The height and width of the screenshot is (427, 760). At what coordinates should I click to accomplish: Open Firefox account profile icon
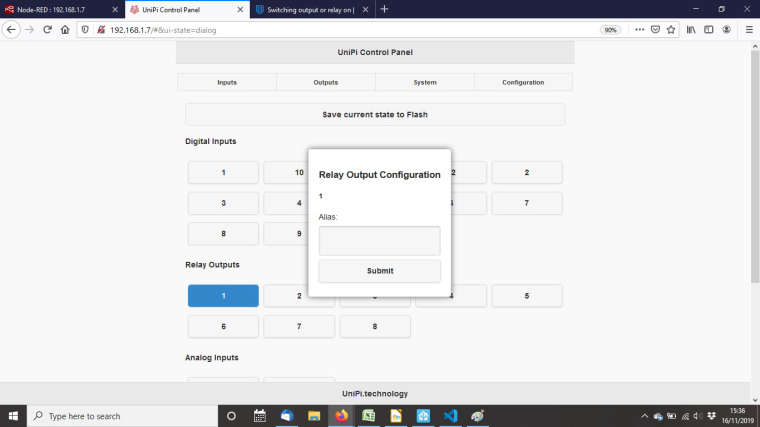tap(726, 30)
